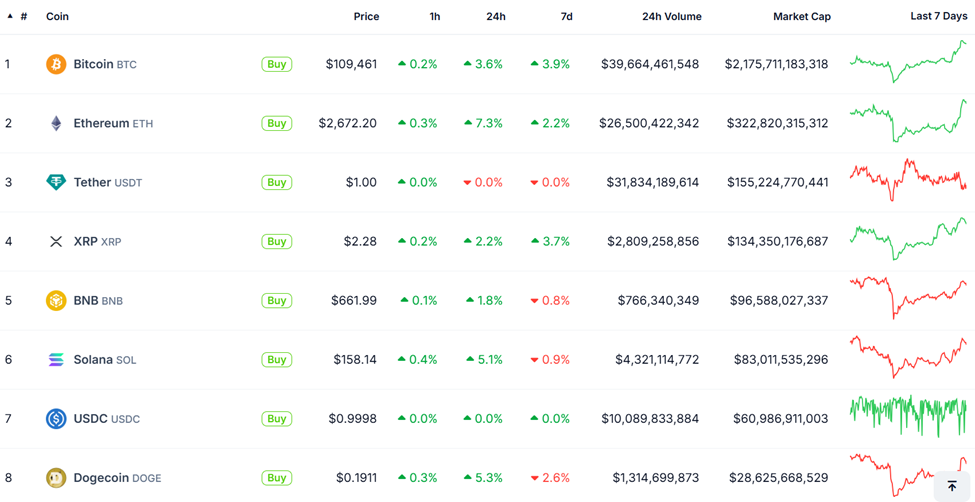Sort by rank using the # column arrow
Image resolution: width=975 pixels, height=502 pixels.
coord(11,16)
